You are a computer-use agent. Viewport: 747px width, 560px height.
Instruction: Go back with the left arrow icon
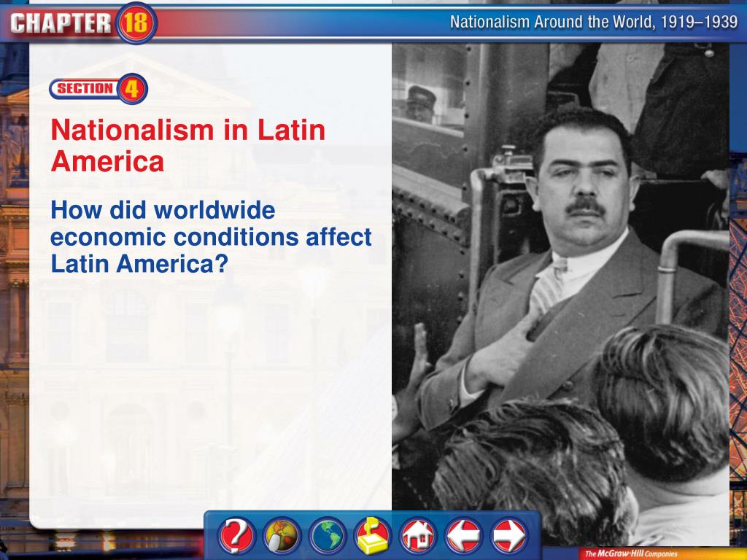pyautogui.click(x=463, y=536)
